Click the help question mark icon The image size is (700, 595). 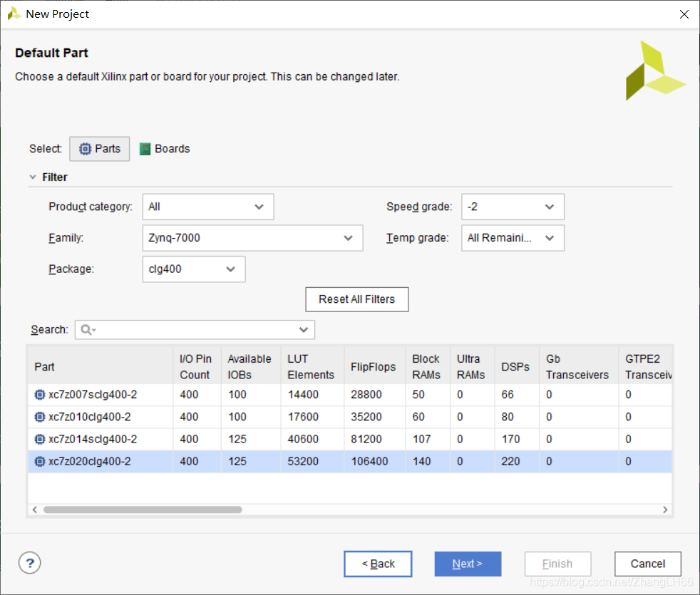click(29, 564)
